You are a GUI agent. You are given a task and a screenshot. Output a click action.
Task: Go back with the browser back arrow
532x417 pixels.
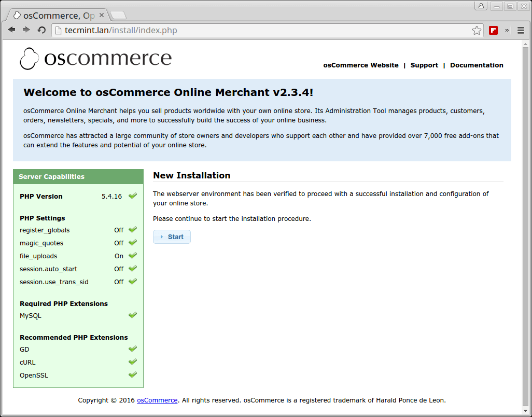pos(11,30)
